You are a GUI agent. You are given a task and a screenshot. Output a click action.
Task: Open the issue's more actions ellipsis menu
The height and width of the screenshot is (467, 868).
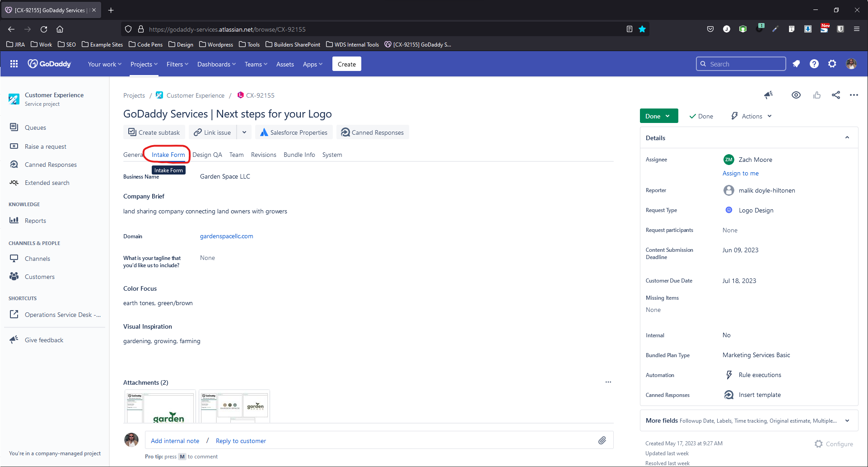point(854,95)
